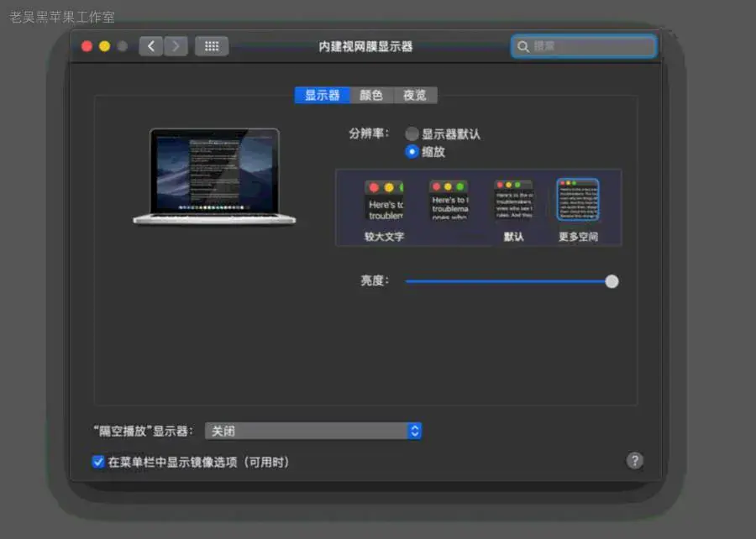This screenshot has width=756, height=539.
Task: Open help with the question mark button
Action: [x=634, y=461]
